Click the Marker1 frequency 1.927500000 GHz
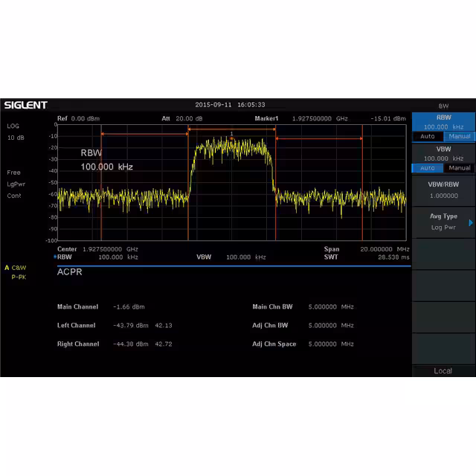 tap(320, 118)
